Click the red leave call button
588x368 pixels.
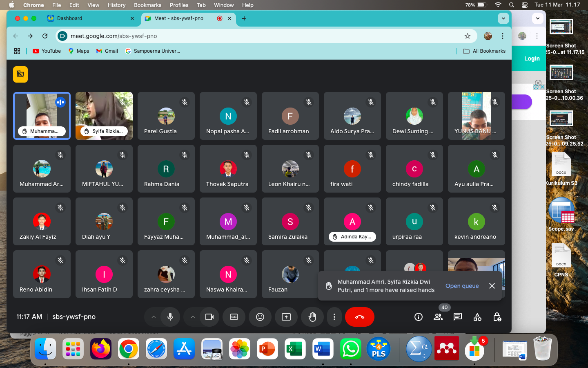point(359,317)
